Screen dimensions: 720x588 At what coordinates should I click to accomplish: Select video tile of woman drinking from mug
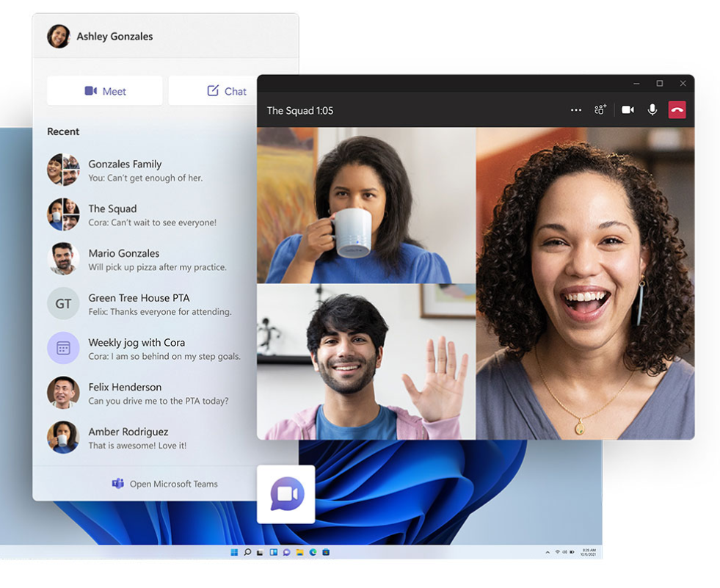point(366,206)
